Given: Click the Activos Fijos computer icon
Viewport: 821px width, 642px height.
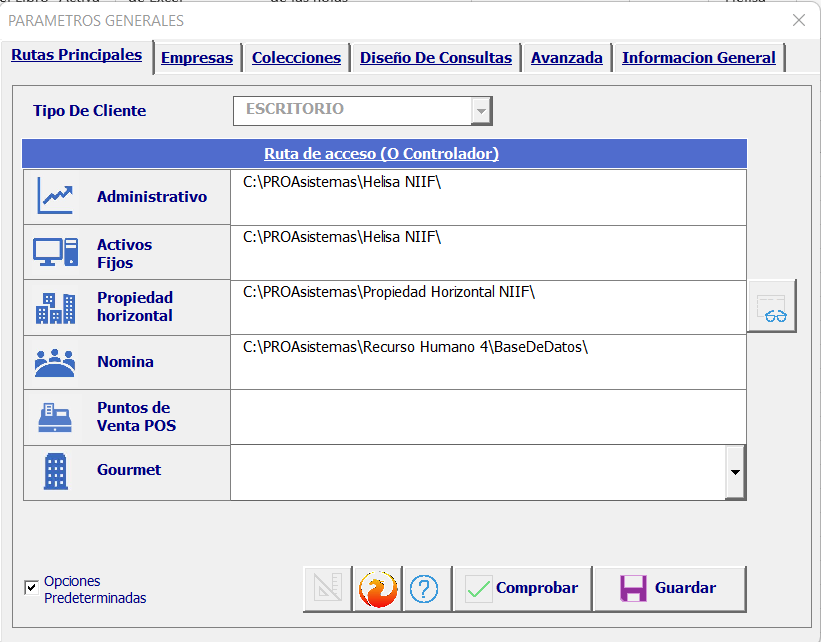Looking at the screenshot, I should pyautogui.click(x=56, y=252).
